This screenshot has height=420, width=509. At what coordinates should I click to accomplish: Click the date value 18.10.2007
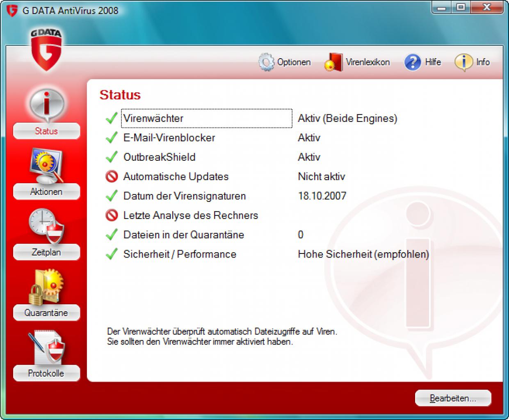coord(322,196)
